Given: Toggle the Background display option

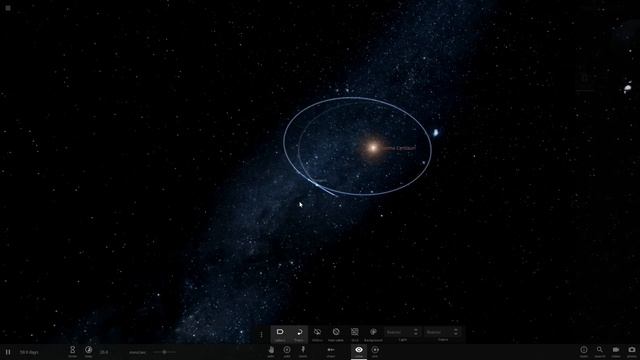Looking at the screenshot, I should pos(373,334).
